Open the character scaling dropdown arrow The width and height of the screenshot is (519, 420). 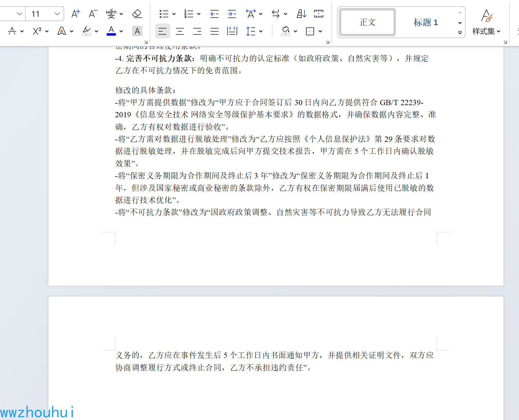261,14
